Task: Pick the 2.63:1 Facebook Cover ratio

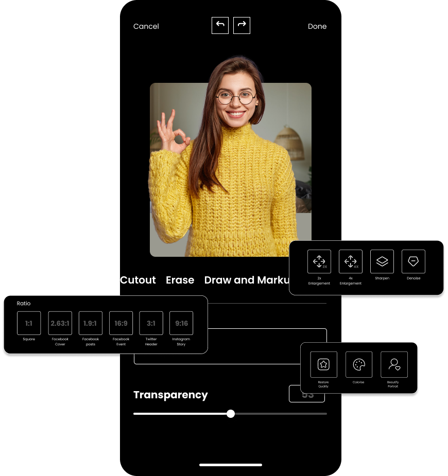Action: point(60,323)
